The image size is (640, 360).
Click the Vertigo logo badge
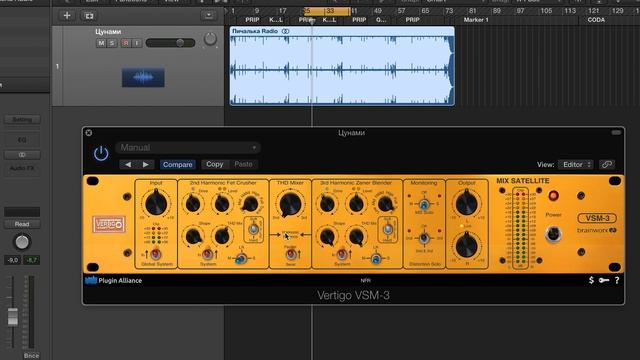109,224
